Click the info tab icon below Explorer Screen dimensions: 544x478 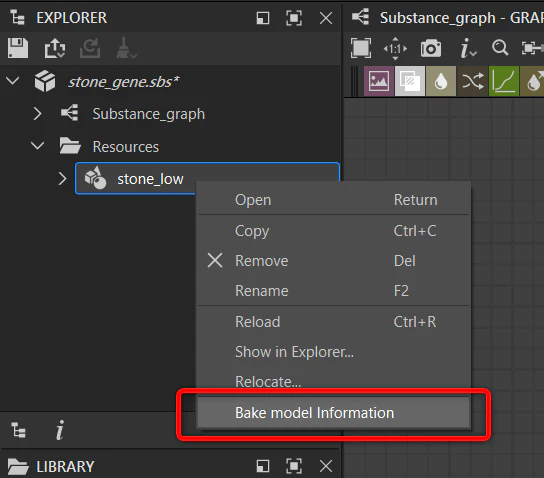point(60,430)
